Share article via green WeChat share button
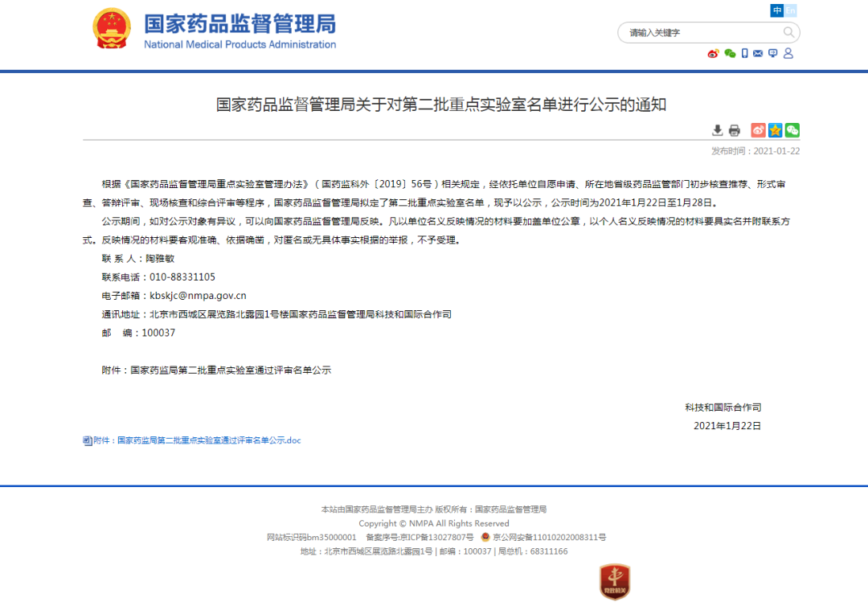Viewport: 868px width, 610px height. (792, 130)
